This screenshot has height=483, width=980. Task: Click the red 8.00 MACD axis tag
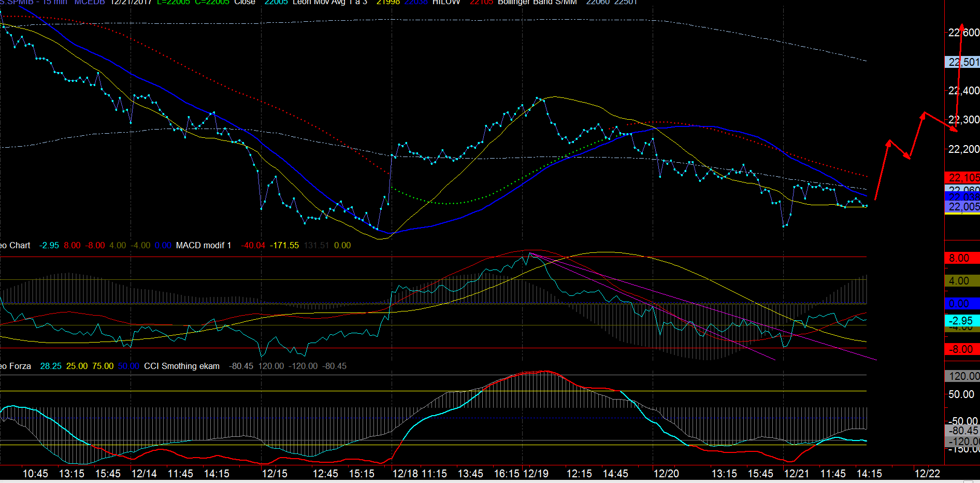click(962, 258)
